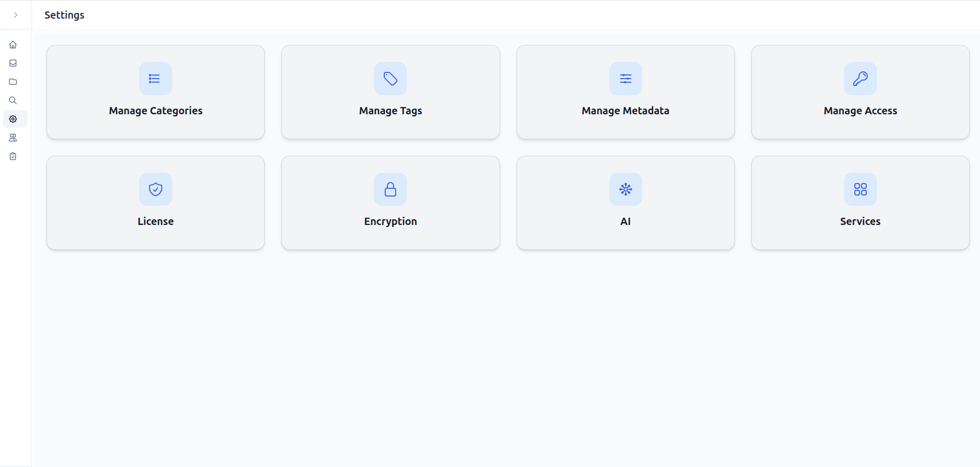This screenshot has width=980, height=467.
Task: Open the Manage Metadata label
Action: pyautogui.click(x=625, y=111)
